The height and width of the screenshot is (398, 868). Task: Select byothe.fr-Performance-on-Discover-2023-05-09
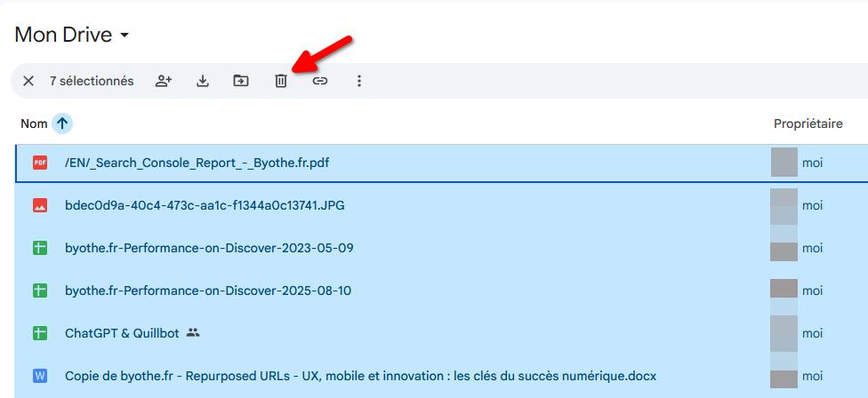pos(209,248)
